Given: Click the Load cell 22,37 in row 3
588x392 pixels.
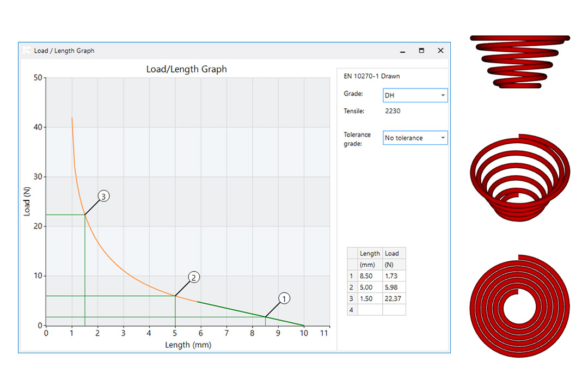Looking at the screenshot, I should point(394,299).
